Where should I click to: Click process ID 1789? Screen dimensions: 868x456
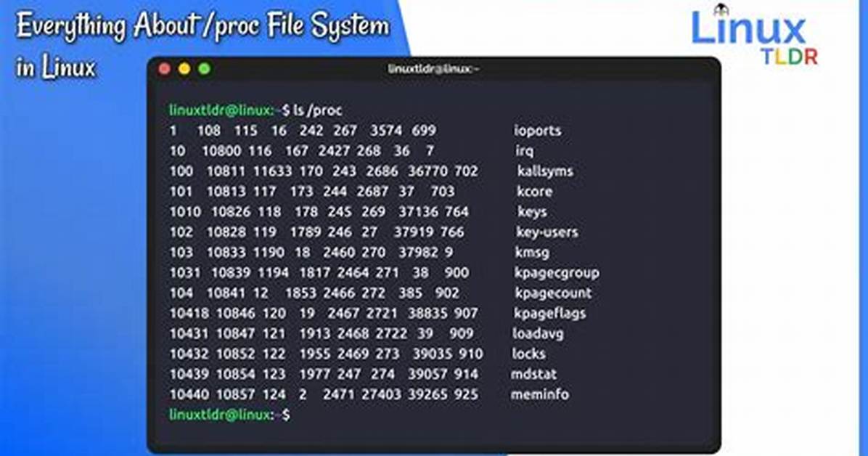tap(306, 232)
